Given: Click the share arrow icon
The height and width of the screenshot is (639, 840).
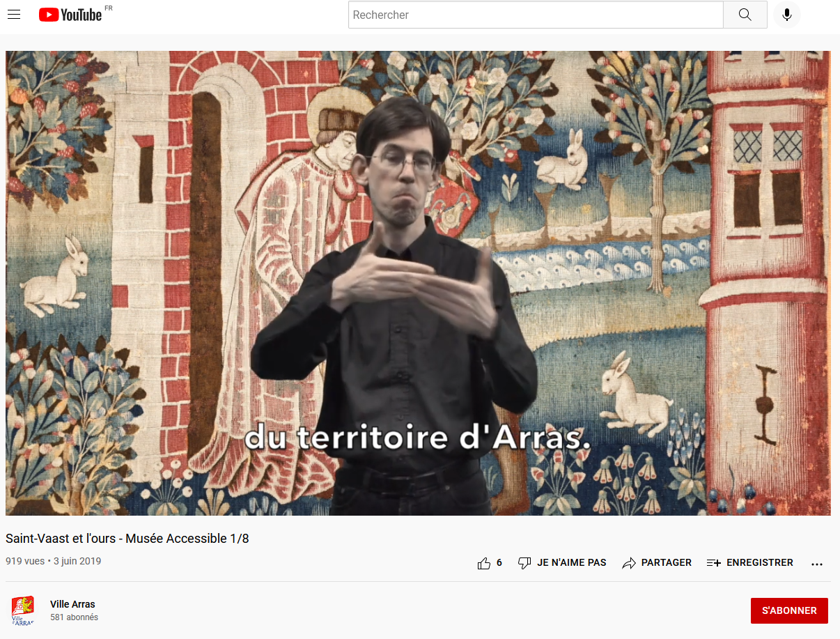Looking at the screenshot, I should click(629, 563).
